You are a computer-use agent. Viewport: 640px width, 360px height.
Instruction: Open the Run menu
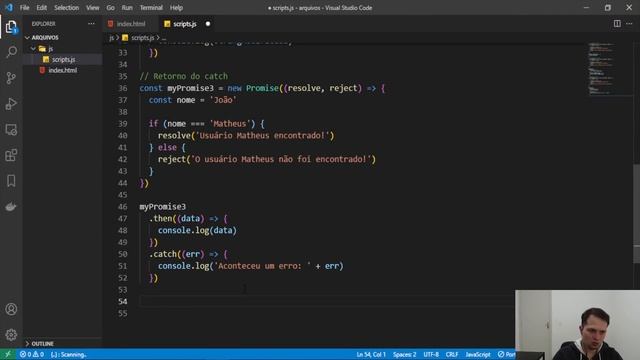pyautogui.click(x=127, y=7)
